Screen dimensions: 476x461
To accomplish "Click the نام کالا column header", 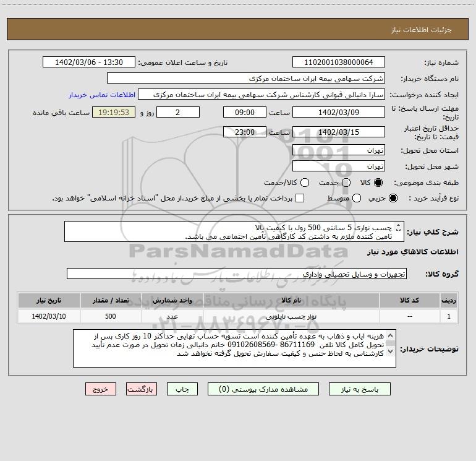I will [291, 300].
